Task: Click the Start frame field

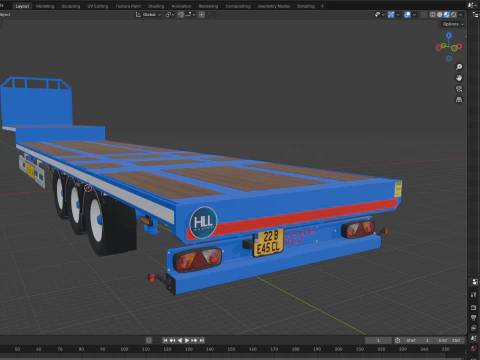Action: (x=417, y=340)
